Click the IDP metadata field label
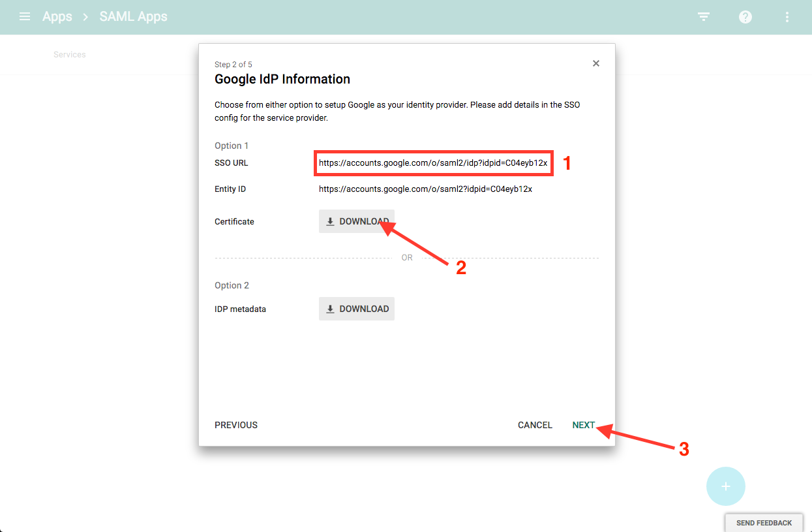Screen dimensions: 812x532 click(240, 309)
